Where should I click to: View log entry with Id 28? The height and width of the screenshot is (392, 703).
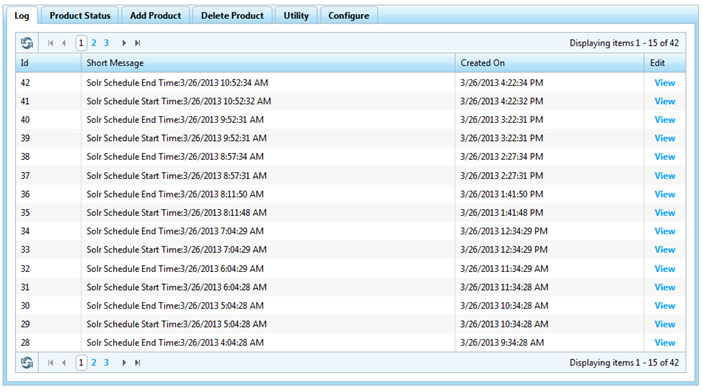[x=665, y=343]
